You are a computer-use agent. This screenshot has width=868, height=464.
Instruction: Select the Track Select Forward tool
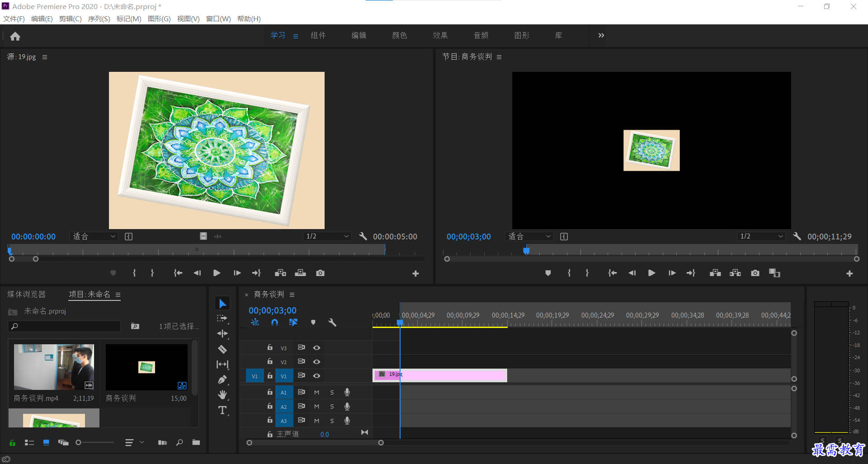222,319
